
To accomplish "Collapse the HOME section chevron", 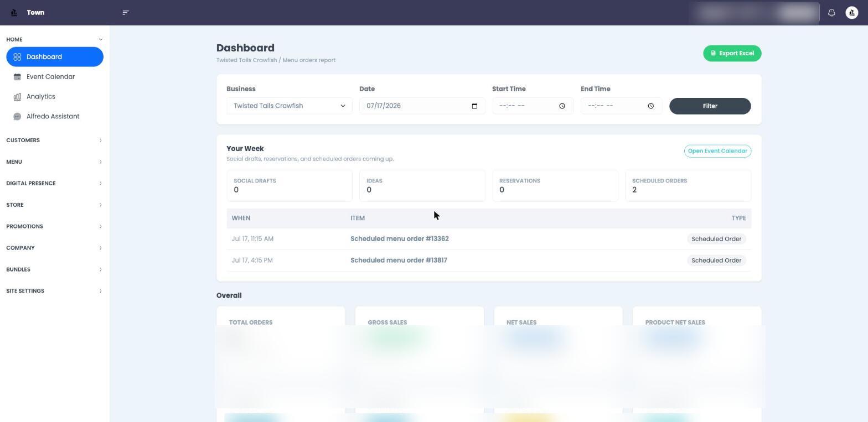I will coord(100,39).
